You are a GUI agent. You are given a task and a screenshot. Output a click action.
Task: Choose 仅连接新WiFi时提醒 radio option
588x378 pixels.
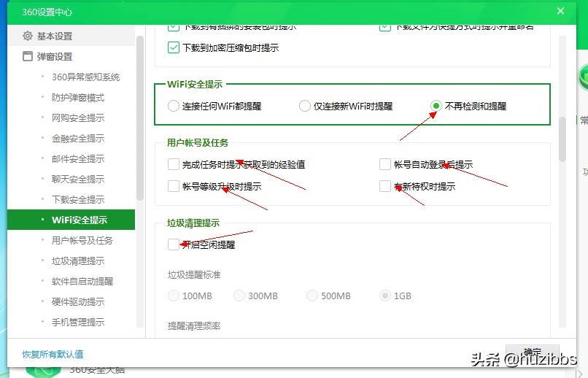click(304, 106)
